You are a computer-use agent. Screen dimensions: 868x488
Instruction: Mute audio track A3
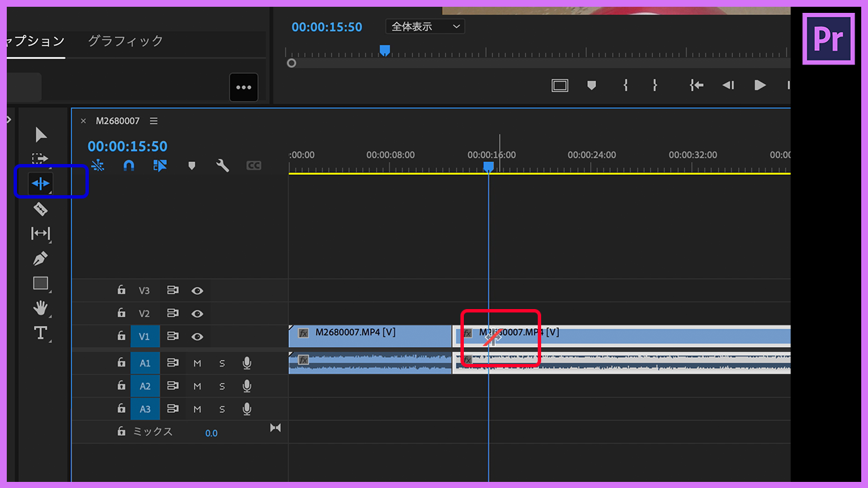(x=197, y=409)
